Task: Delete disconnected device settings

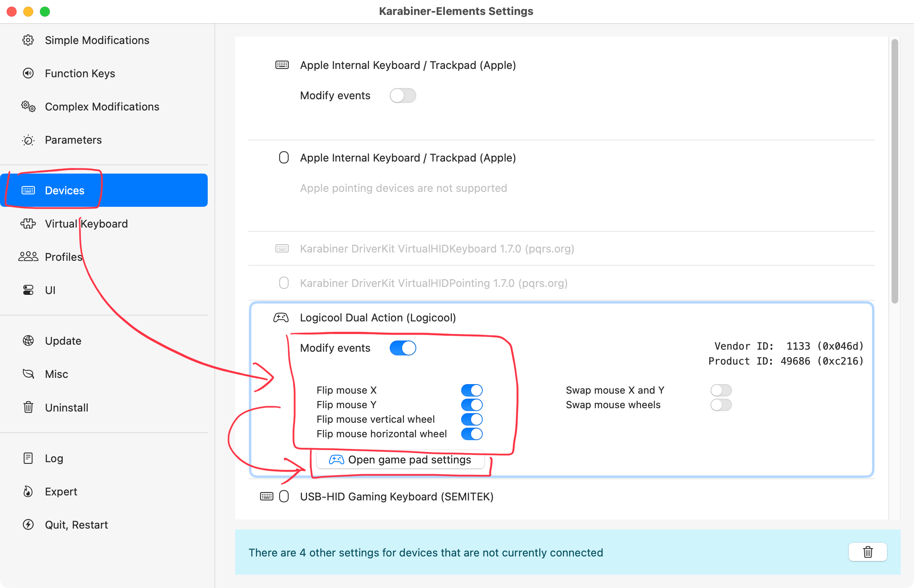Action: 868,551
